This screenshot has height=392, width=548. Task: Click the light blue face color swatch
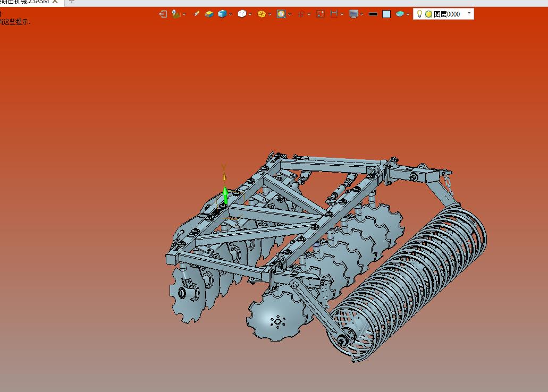click(x=386, y=14)
